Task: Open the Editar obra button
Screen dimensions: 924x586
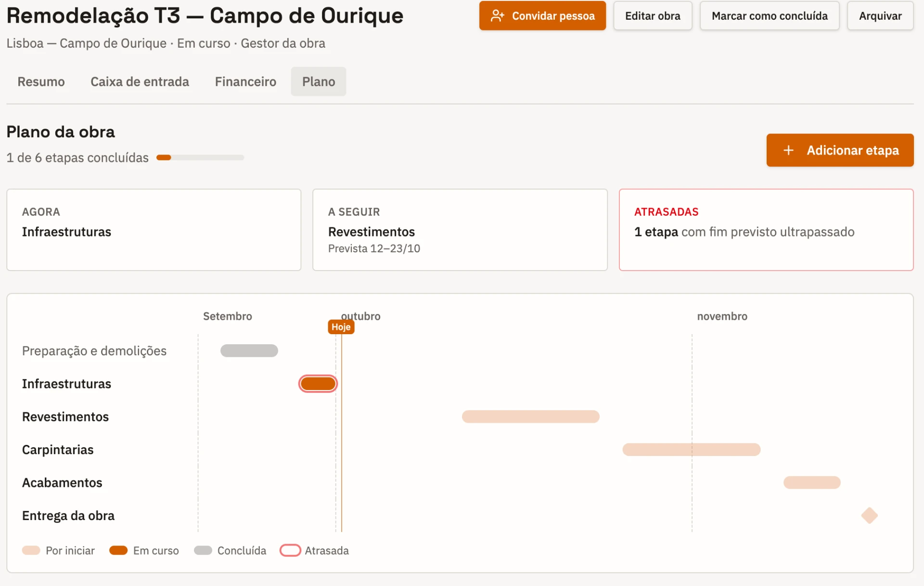Action: pyautogui.click(x=653, y=16)
